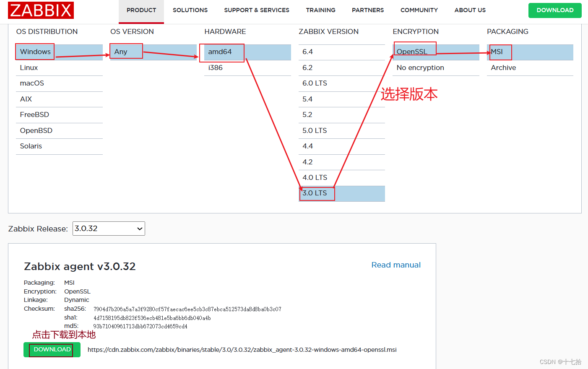The width and height of the screenshot is (588, 369).
Task: Select No encryption option
Action: (436, 68)
